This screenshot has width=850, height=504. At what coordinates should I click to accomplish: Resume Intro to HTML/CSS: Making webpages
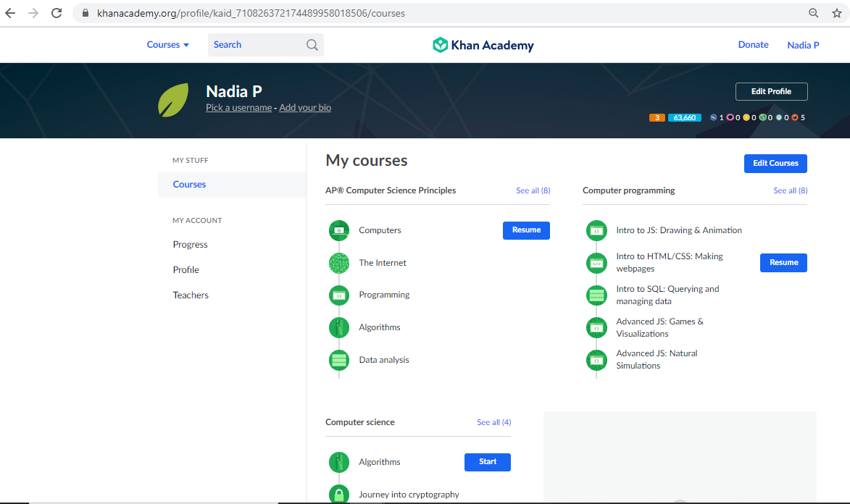tap(783, 263)
